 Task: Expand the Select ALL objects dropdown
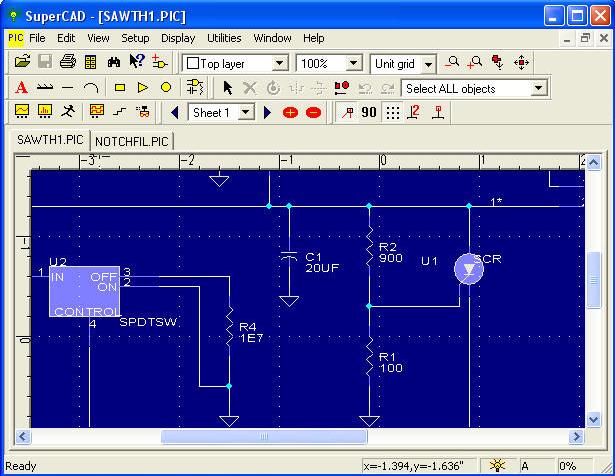[x=539, y=88]
